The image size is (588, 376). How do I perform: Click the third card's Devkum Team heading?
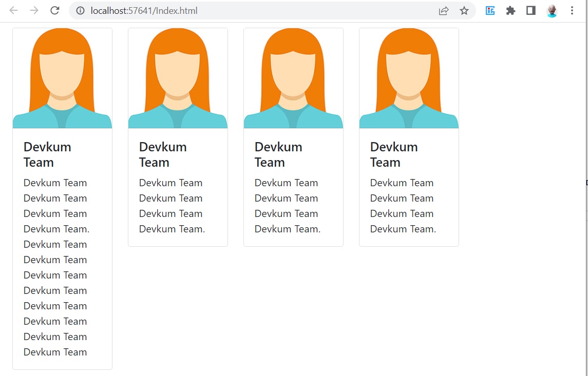click(278, 155)
